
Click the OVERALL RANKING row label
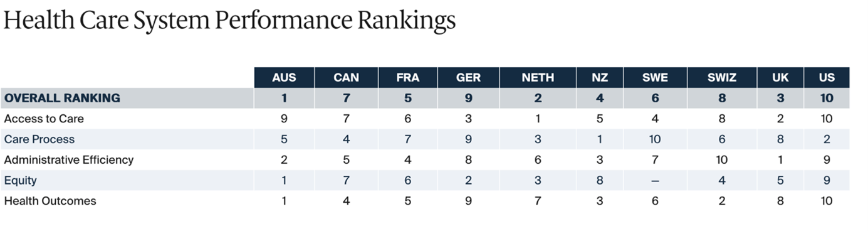coord(62,98)
